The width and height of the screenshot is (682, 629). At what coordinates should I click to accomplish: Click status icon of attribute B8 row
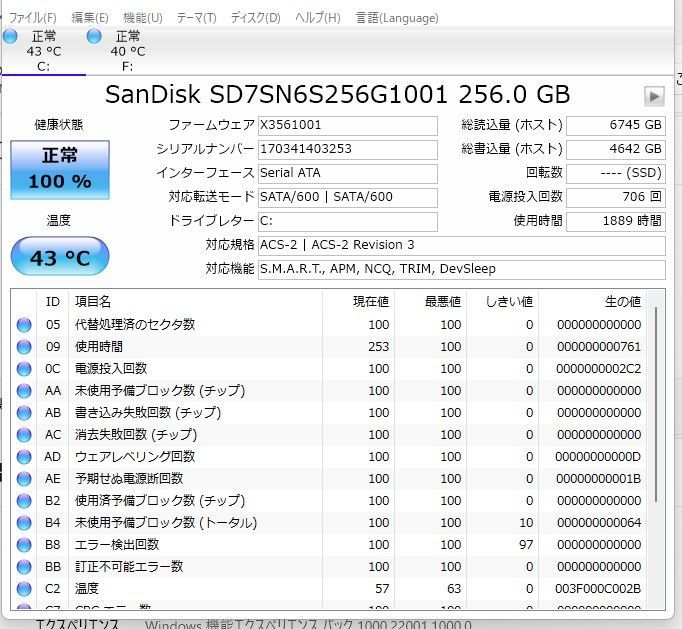pyautogui.click(x=24, y=545)
